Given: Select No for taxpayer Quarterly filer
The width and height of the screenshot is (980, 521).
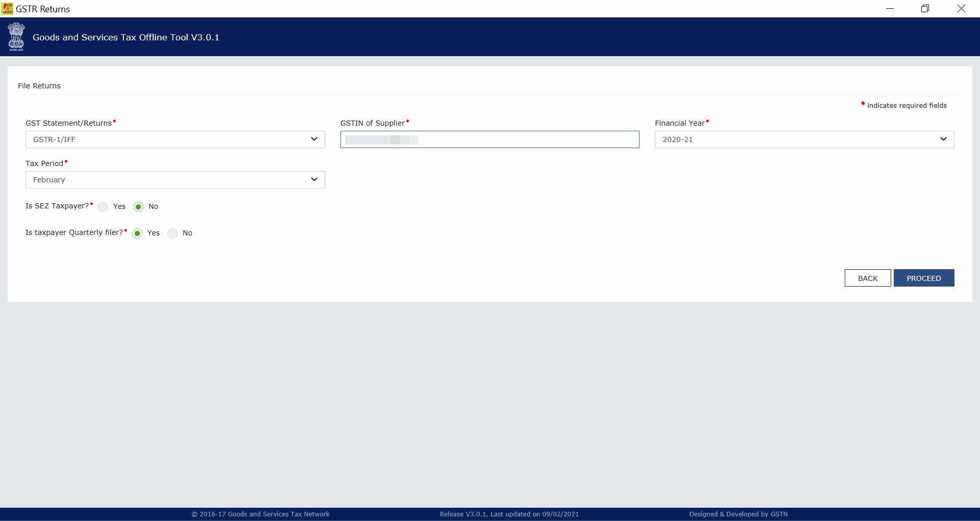Looking at the screenshot, I should point(173,233).
